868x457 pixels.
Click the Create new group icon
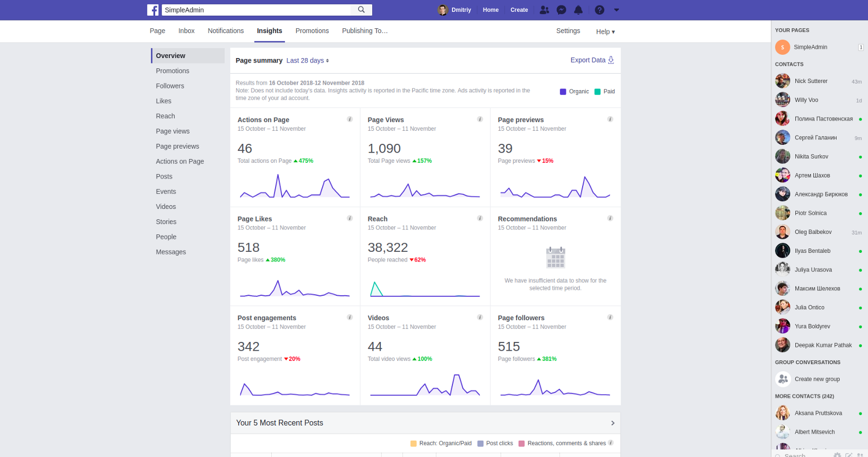[x=783, y=379]
